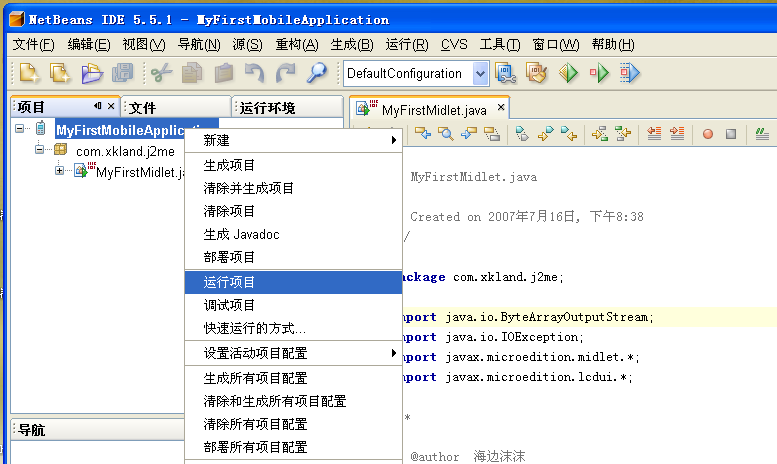777x464 pixels.
Task: Choose 清除所有项目配置 from the context menu
Action: (293, 424)
